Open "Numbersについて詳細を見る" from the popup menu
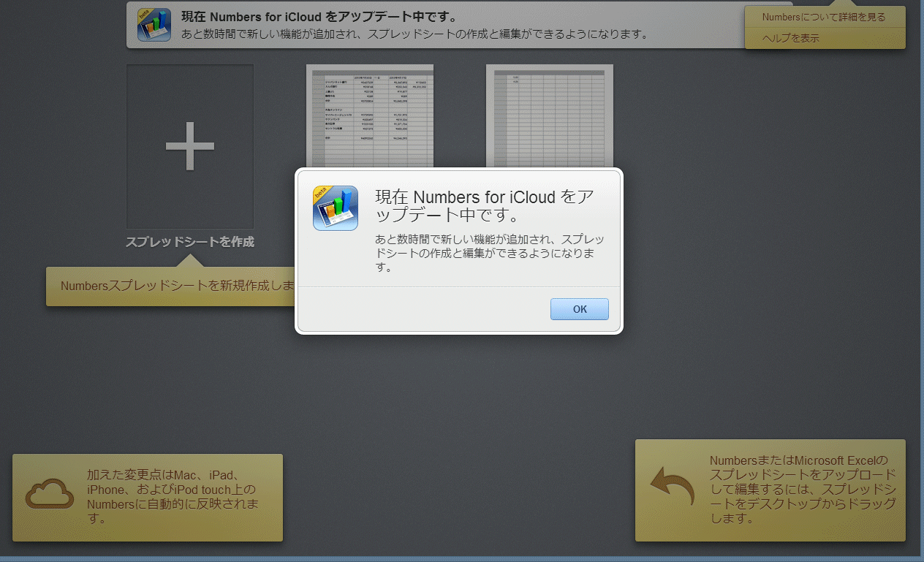This screenshot has width=924, height=562. pos(823,17)
